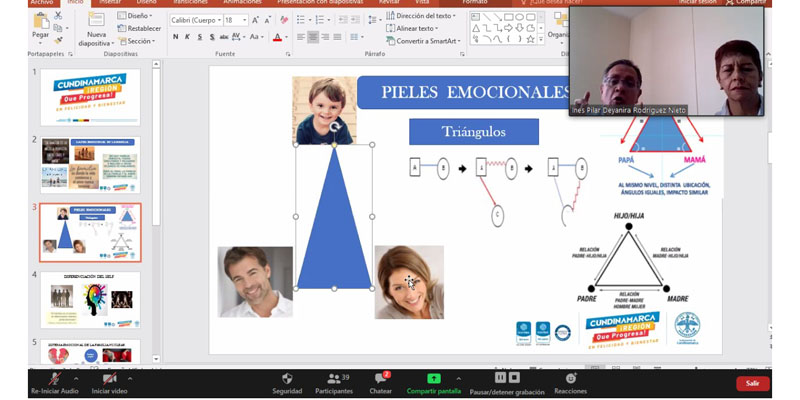Open the font size 18 dropdown
This screenshot has width=800, height=400.
click(245, 20)
